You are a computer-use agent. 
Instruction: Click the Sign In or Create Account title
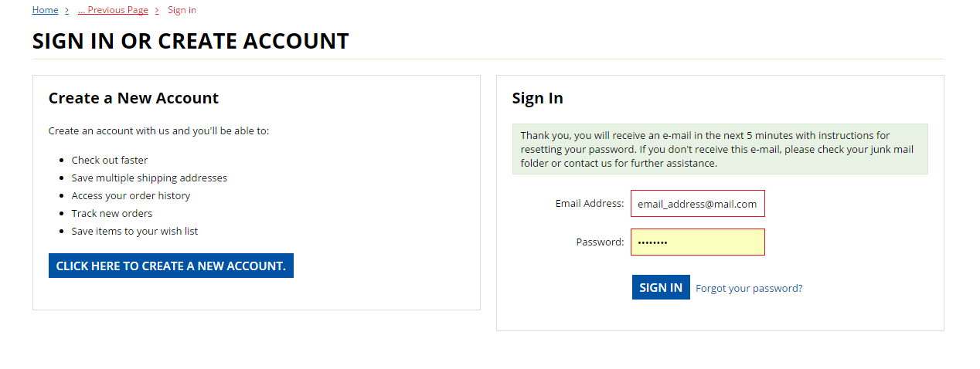click(x=190, y=41)
